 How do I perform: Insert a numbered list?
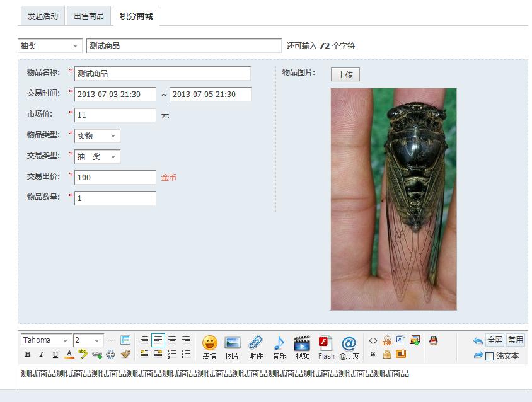tap(172, 354)
